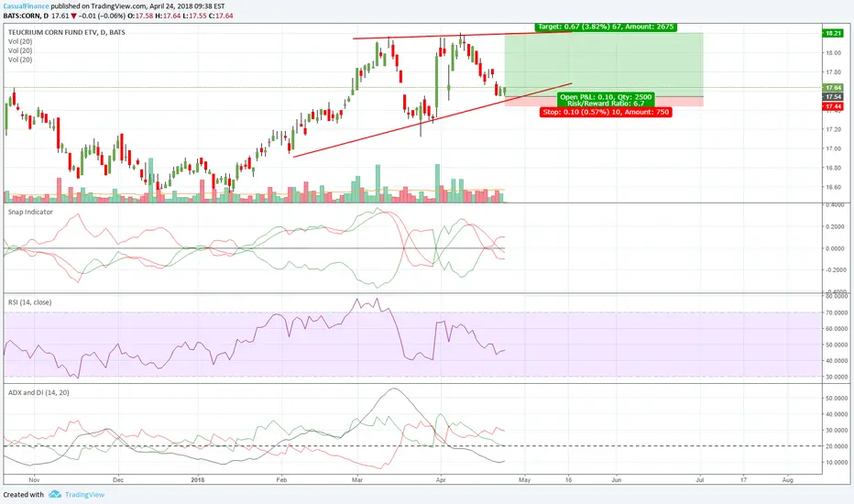Click the 17.44 red stop price tag
854x504 pixels.
833,106
